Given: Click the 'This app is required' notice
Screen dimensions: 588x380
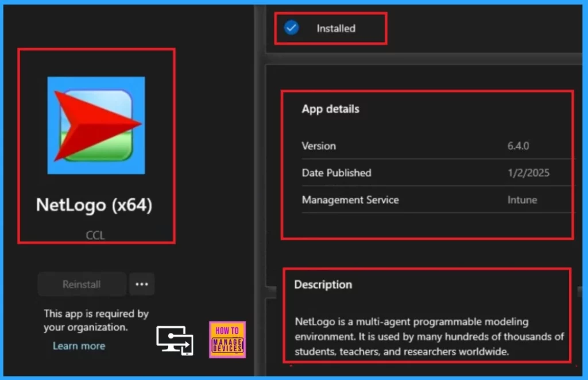Looking at the screenshot, I should (96, 320).
